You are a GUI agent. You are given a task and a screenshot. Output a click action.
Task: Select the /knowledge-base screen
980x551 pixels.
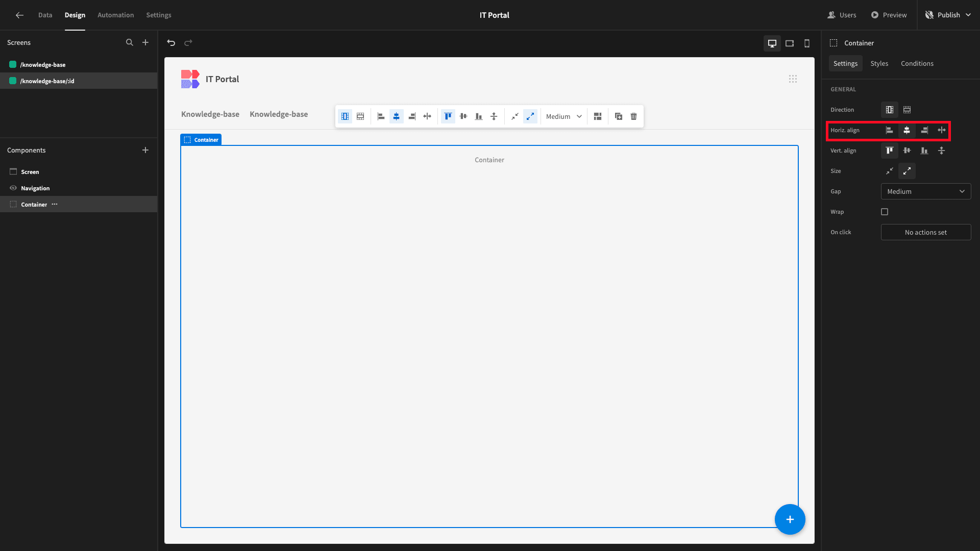[79, 64]
